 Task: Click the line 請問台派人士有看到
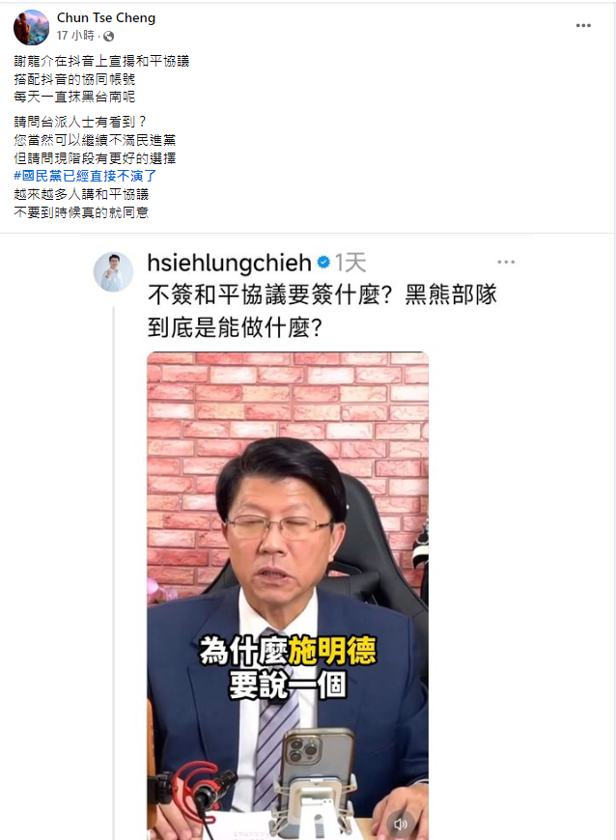point(80,122)
